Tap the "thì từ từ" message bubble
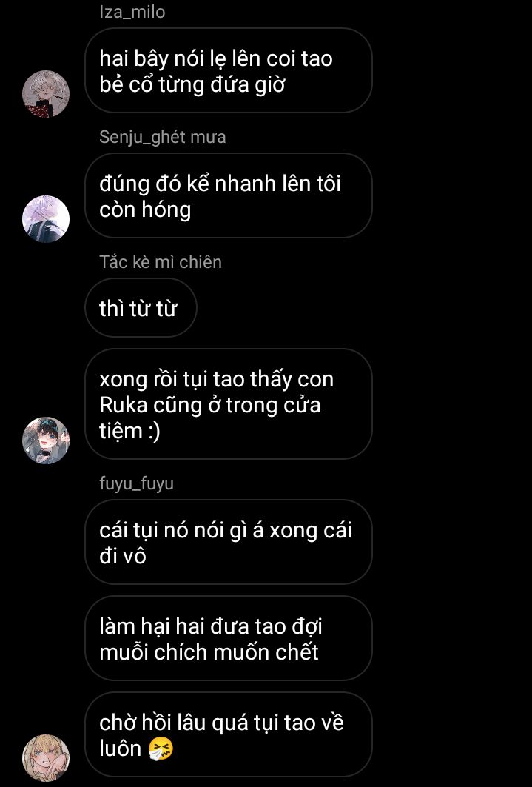This screenshot has height=787, width=532. tap(141, 308)
